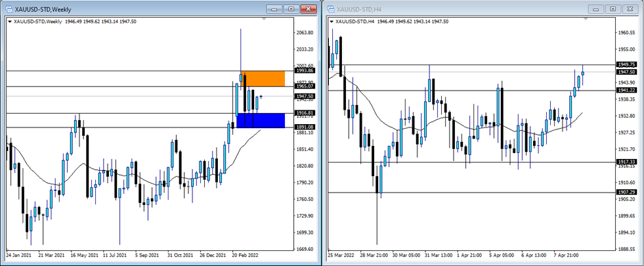The width and height of the screenshot is (644, 266).
Task: Click the current price 1947.50 label on H4 chart
Action: point(627,72)
